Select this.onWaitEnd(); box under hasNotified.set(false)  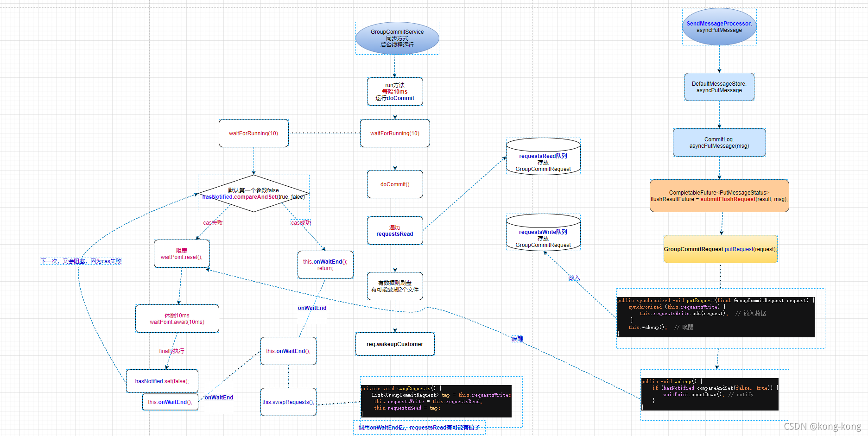tap(170, 402)
